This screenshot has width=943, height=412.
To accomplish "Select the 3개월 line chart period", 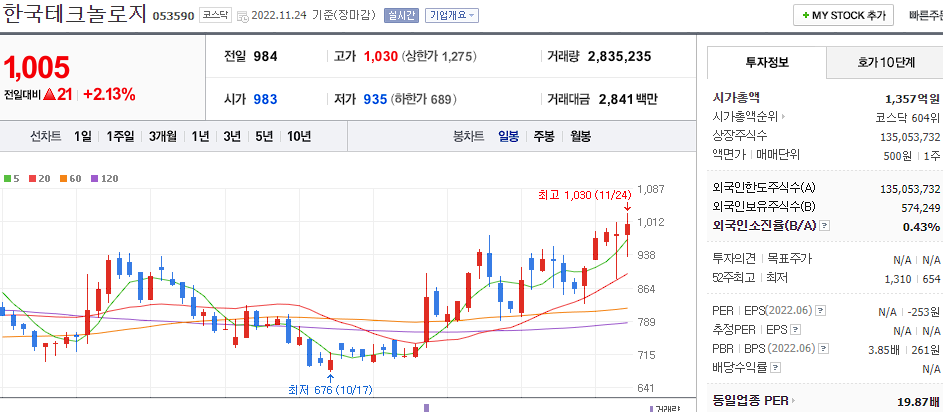I will click(163, 136).
